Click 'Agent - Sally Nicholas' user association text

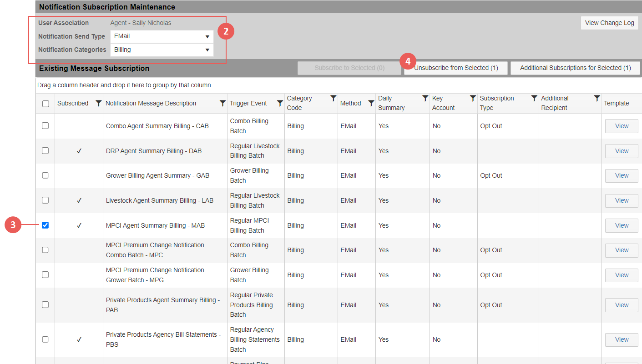pos(141,23)
